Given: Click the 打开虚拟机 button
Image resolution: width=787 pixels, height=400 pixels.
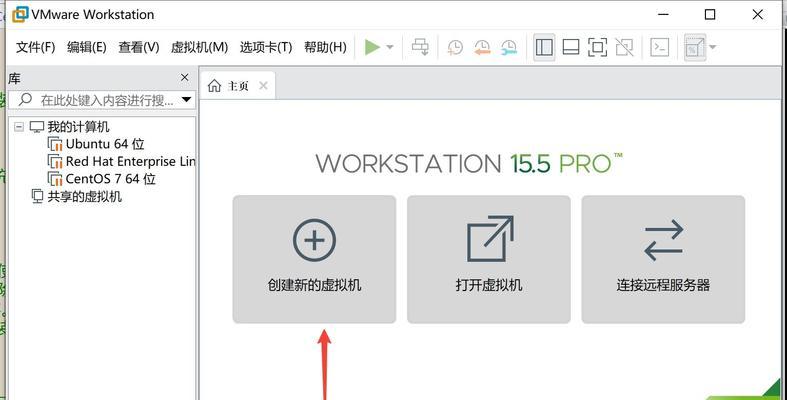Looking at the screenshot, I should (x=489, y=259).
